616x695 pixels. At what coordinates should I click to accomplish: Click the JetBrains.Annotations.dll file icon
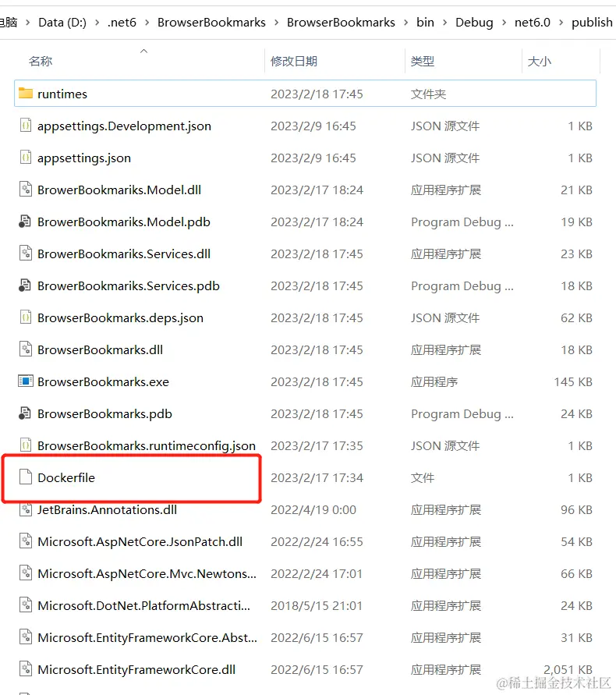(26, 509)
